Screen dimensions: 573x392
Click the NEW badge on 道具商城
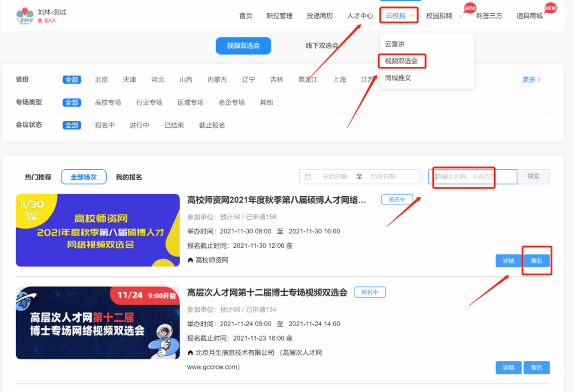(x=551, y=8)
